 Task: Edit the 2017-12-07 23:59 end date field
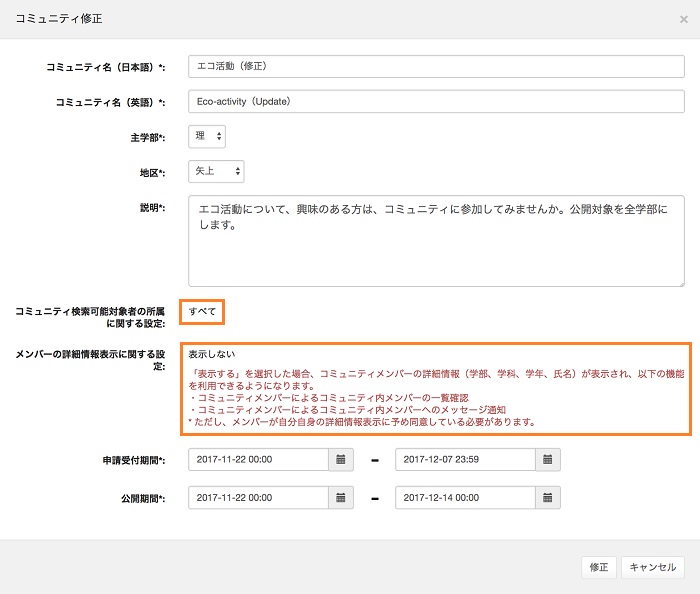[465, 459]
